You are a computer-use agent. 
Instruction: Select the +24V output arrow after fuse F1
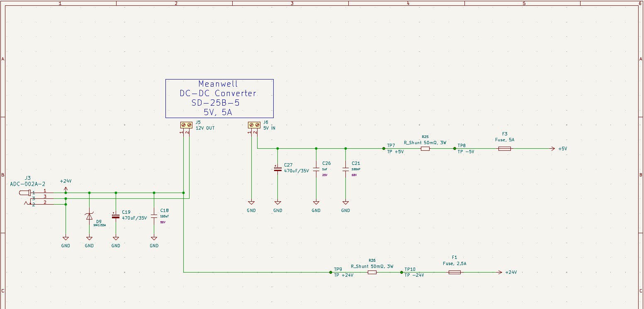[499, 272]
